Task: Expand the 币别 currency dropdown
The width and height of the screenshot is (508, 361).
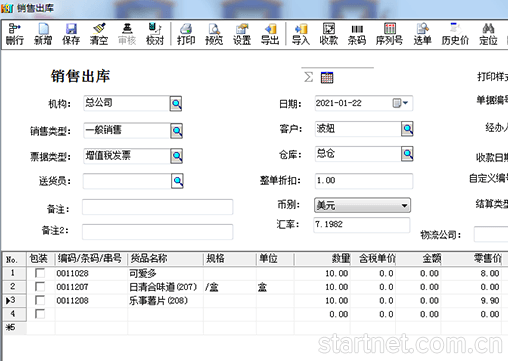Action: pyautogui.click(x=404, y=205)
